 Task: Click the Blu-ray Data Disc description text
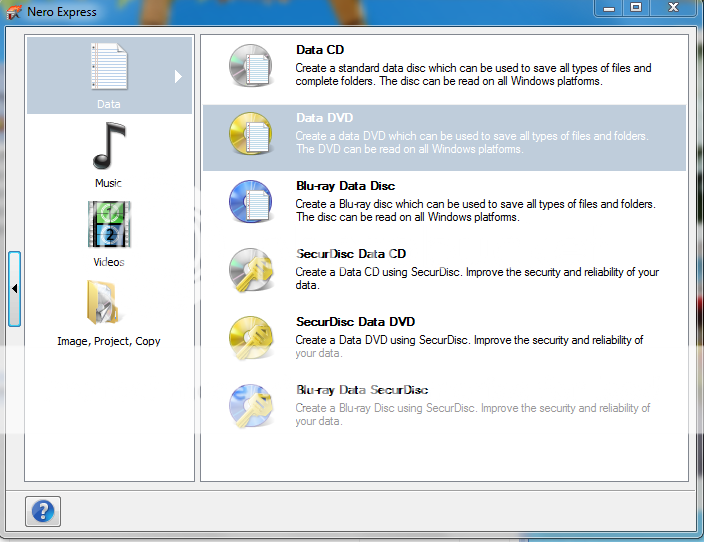tap(475, 211)
